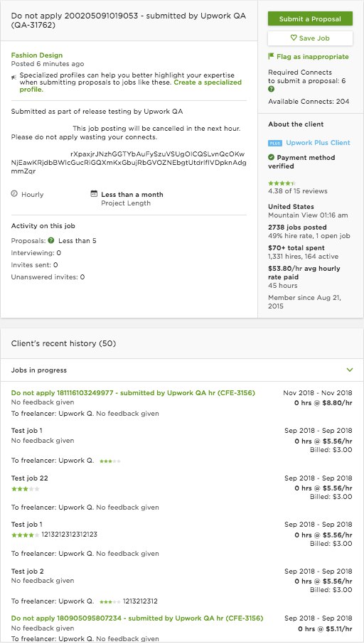
Task: Open Do not apply 181116103249977 job
Action: (133, 393)
